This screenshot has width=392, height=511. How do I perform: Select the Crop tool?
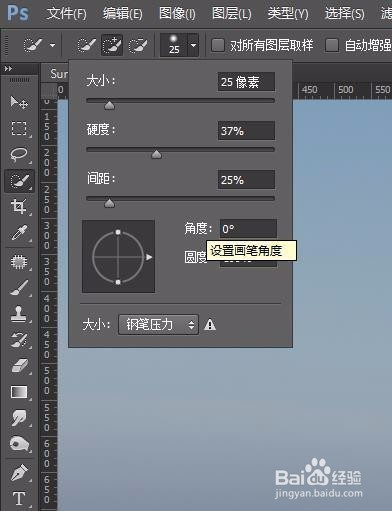[x=19, y=206]
